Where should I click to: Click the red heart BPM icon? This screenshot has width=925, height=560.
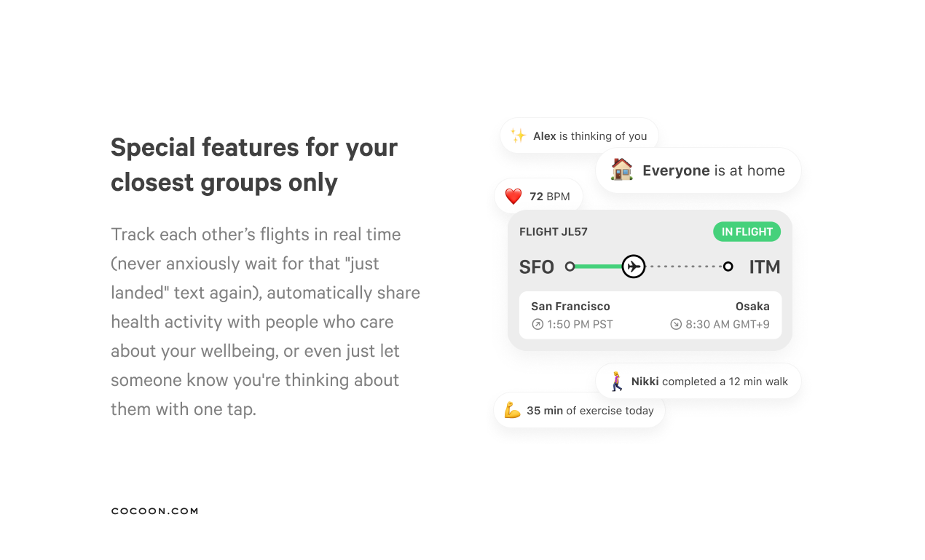pos(513,197)
